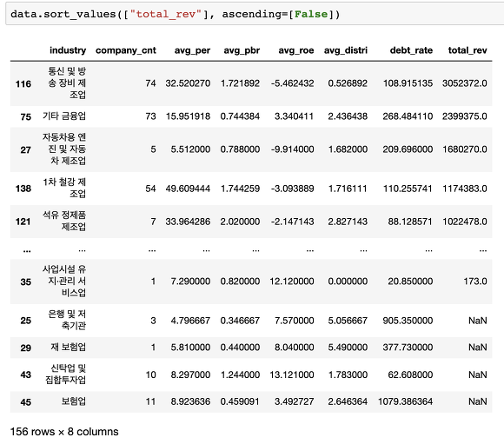
Task: Click the industry cell "1차 철강 제조업"
Action: [x=64, y=188]
